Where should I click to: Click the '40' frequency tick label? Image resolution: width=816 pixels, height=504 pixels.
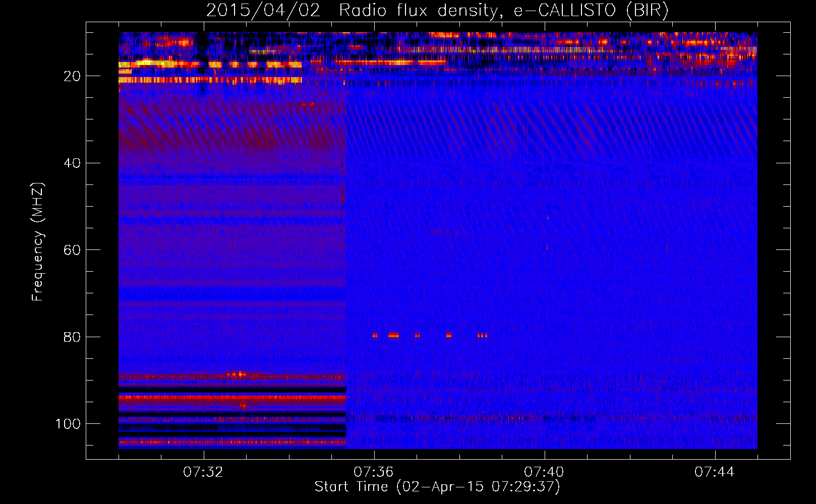click(x=72, y=163)
